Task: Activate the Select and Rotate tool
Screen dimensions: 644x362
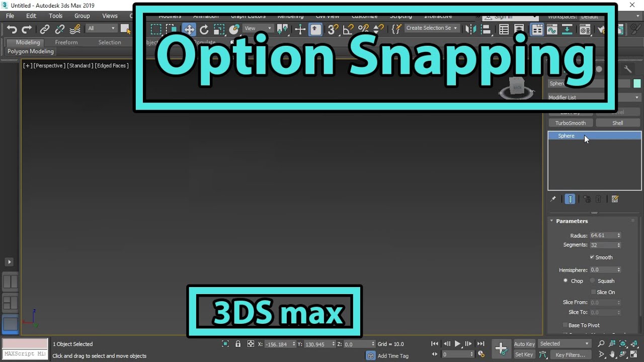Action: click(x=204, y=29)
